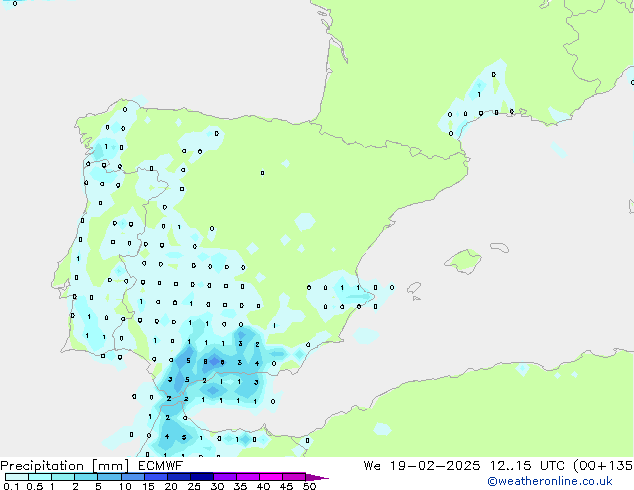634x490 pixels.
Task: Click the 10–15 mm legend swatch
Action: click(x=132, y=477)
